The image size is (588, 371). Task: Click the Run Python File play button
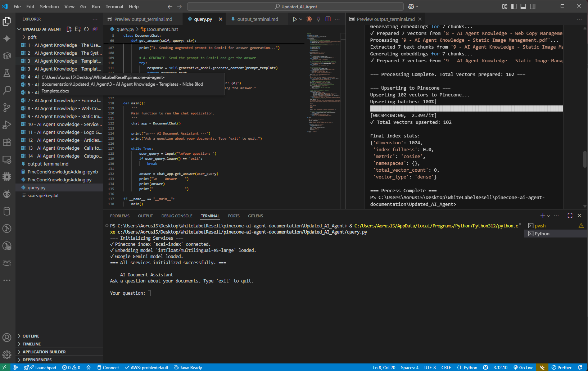tap(295, 19)
